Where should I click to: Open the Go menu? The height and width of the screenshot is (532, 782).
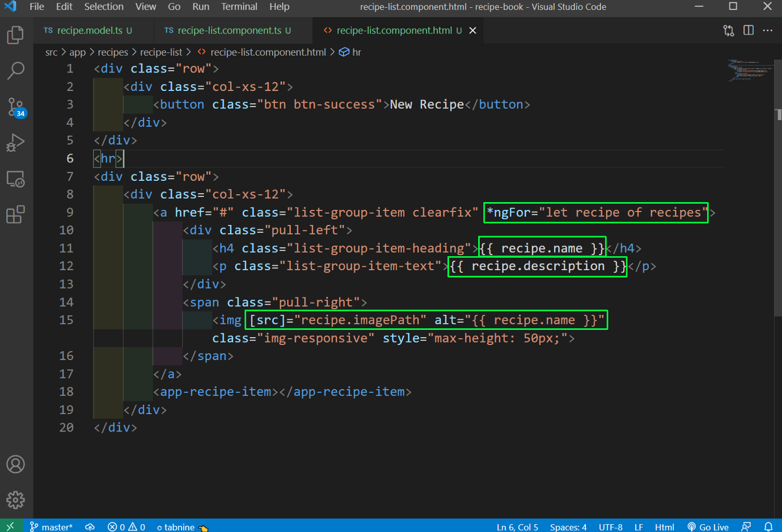point(174,7)
